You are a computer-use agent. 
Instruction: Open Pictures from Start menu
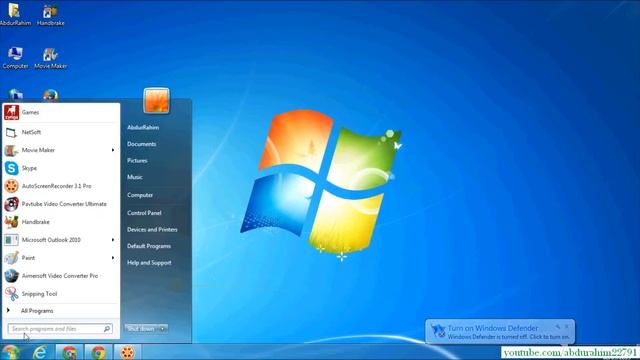pyautogui.click(x=137, y=161)
